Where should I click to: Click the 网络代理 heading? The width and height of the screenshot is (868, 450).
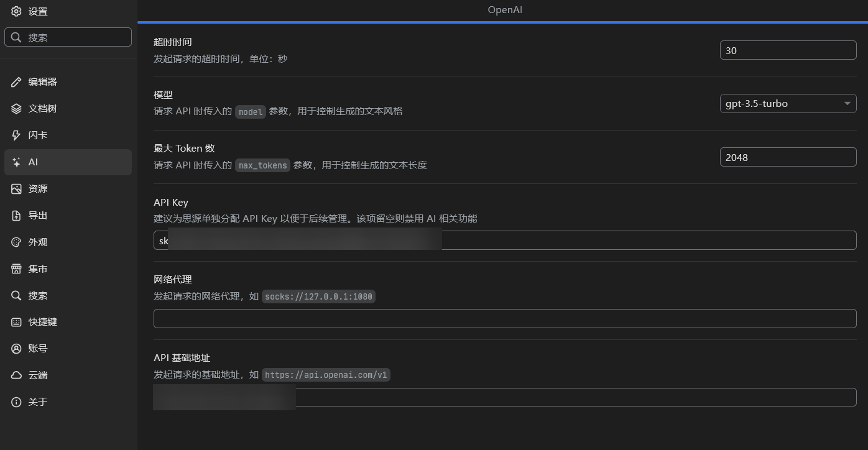[x=173, y=280]
